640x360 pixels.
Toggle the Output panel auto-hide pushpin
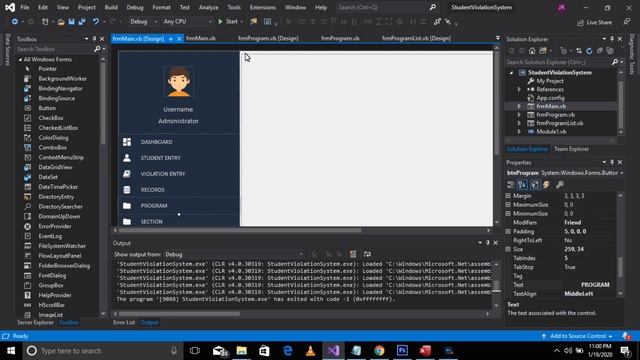[x=488, y=243]
